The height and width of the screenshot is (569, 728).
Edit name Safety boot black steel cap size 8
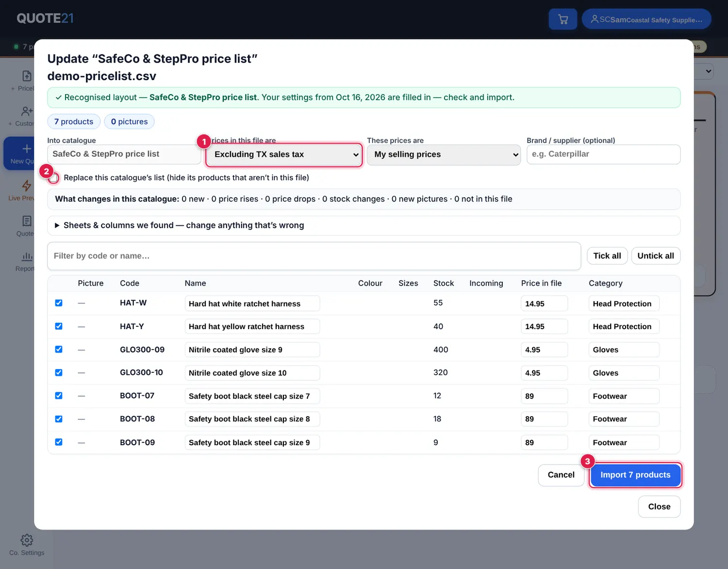point(252,419)
